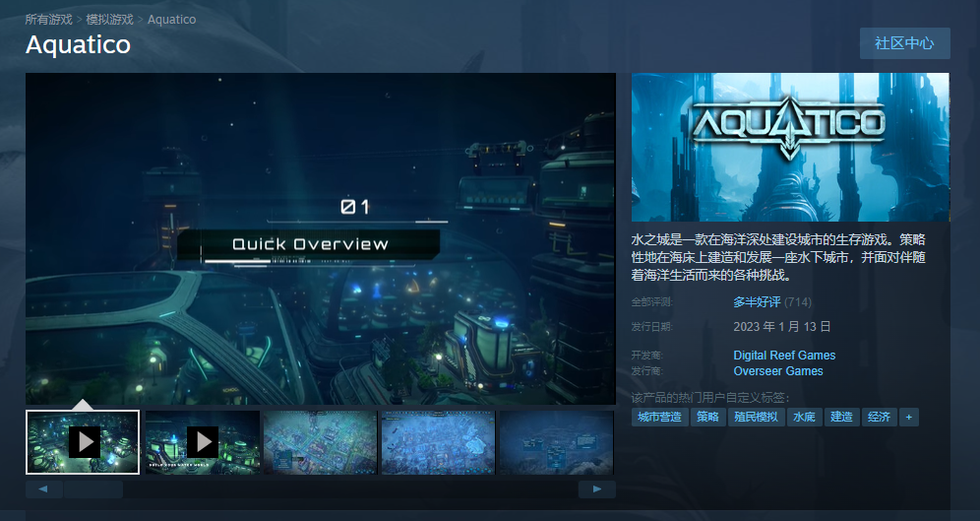980x521 pixels.
Task: Select the 城市营造 tag
Action: tap(659, 417)
